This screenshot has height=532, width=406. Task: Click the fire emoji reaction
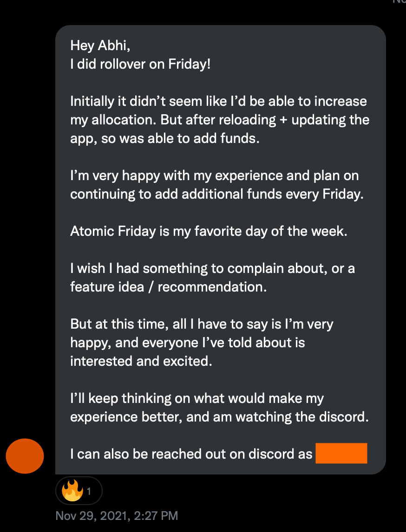tap(72, 491)
